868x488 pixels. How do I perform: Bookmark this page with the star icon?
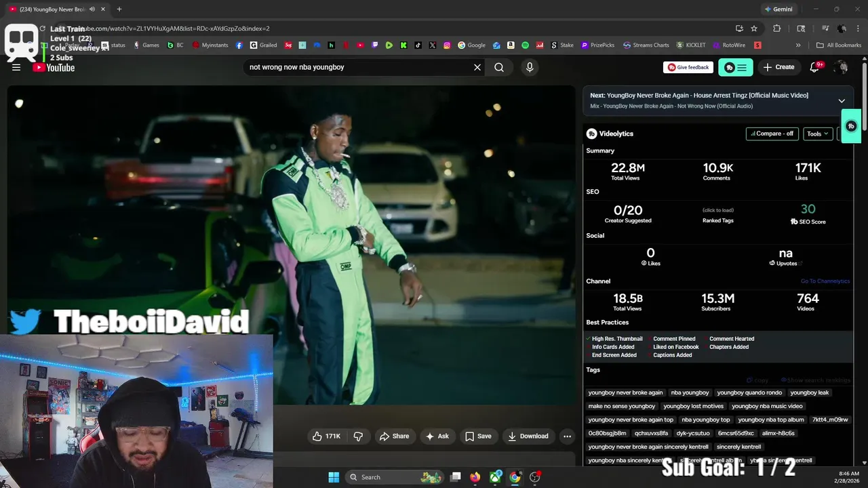coord(754,28)
